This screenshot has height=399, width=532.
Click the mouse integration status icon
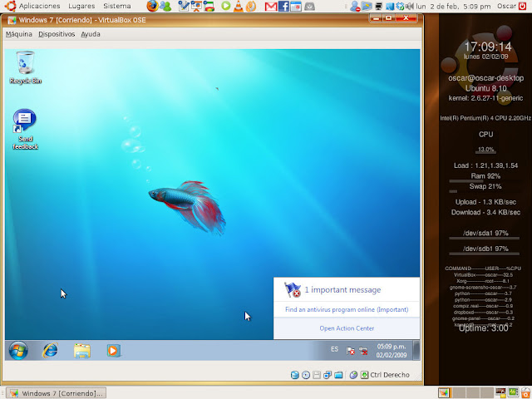[353, 375]
